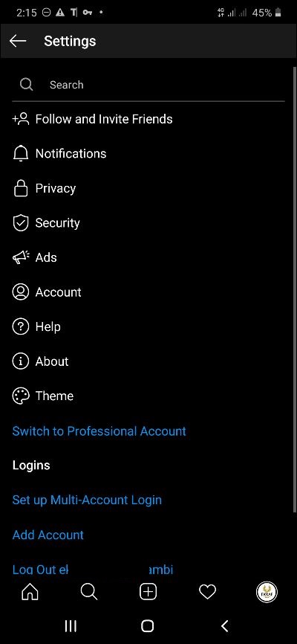Click Set up Multi-Account Login link

(x=87, y=500)
